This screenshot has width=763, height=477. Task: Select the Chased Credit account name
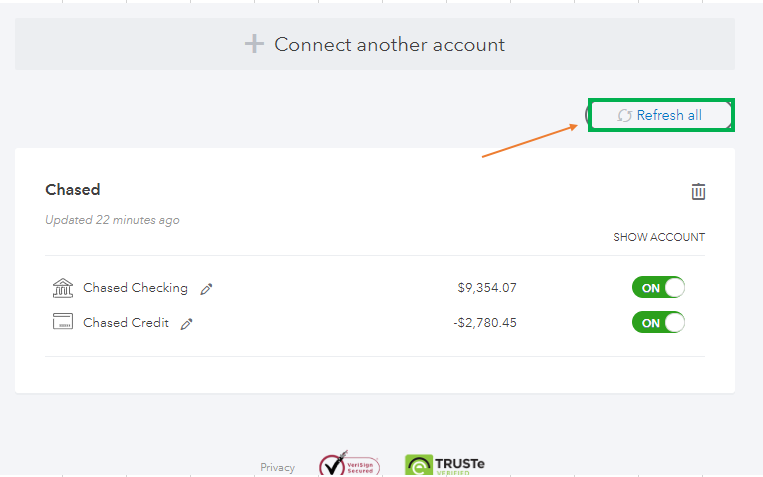126,323
